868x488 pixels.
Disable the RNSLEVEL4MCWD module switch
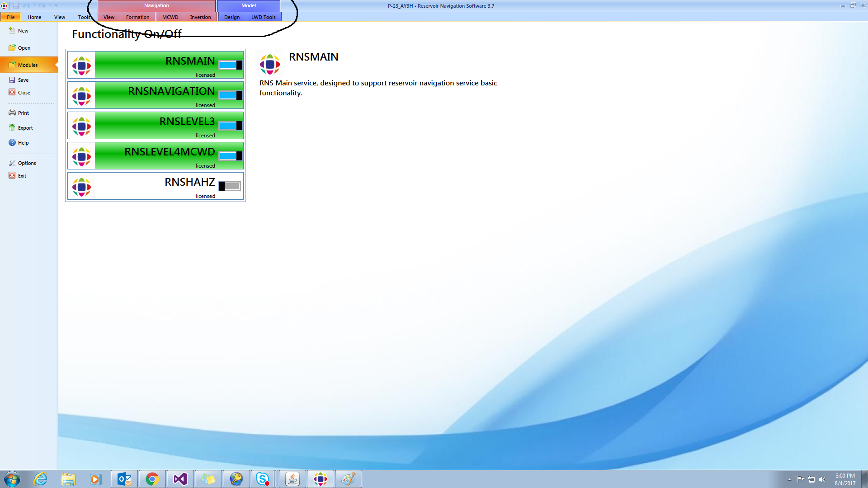[x=231, y=156]
